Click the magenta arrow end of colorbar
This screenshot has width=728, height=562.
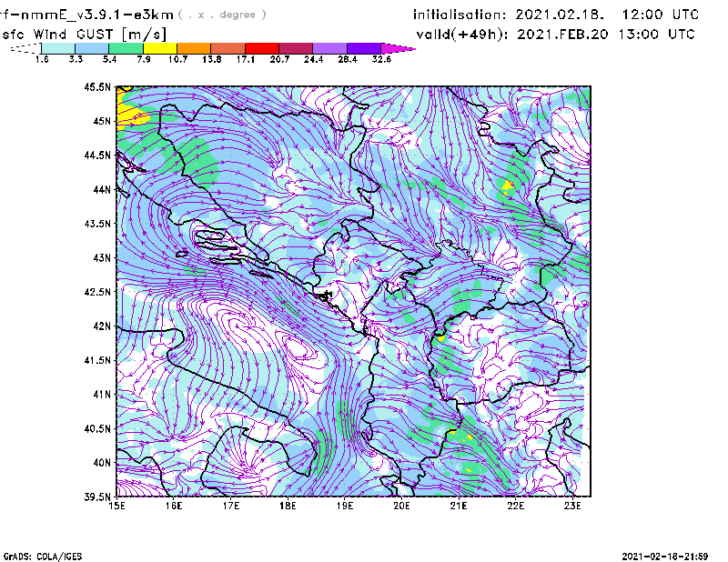(x=398, y=48)
